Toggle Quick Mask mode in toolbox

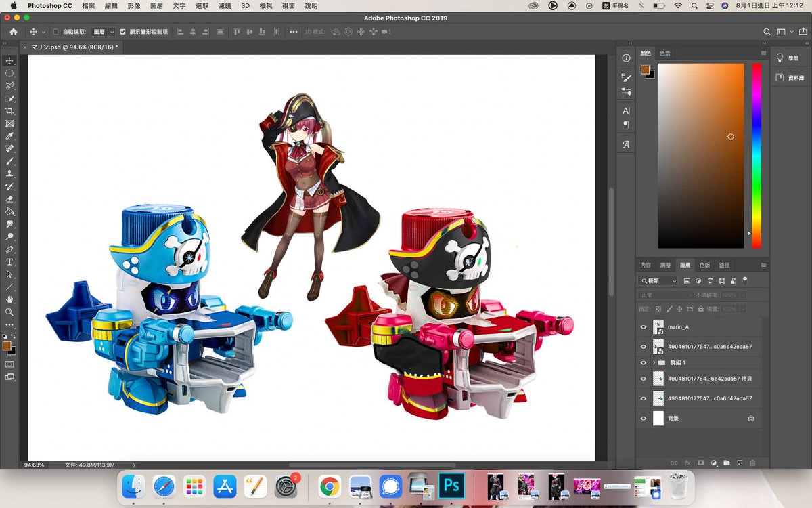tap(9, 364)
